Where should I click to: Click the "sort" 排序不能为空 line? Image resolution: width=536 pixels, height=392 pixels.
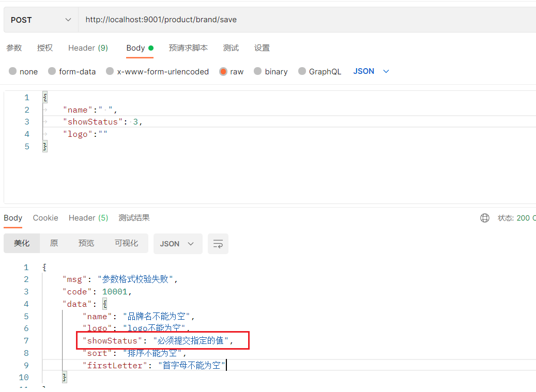click(x=134, y=353)
